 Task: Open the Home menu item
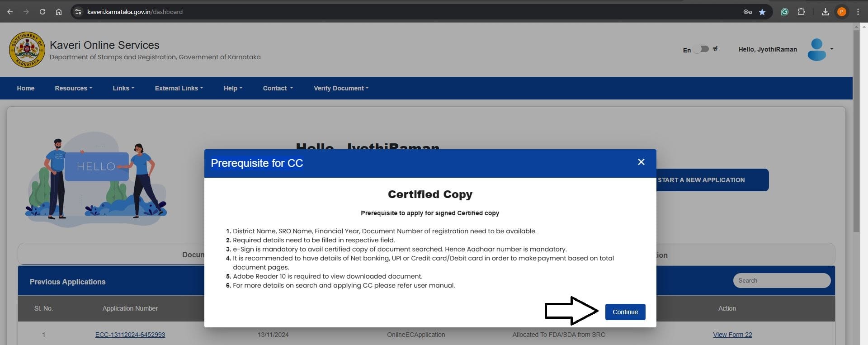[26, 88]
